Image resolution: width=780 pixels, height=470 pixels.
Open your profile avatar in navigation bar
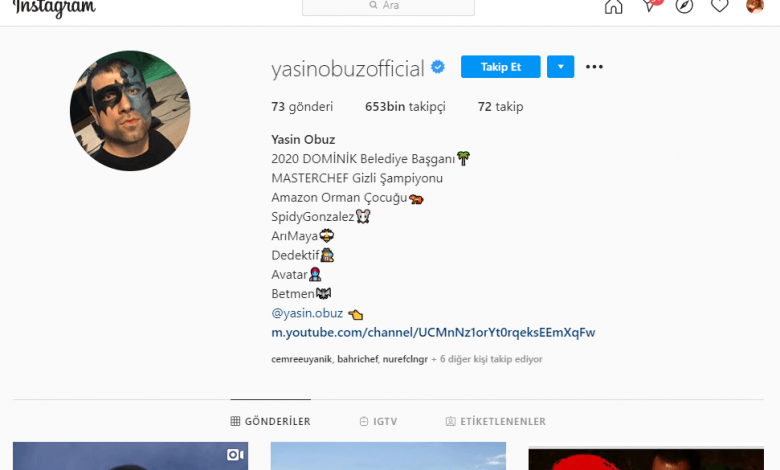(755, 5)
